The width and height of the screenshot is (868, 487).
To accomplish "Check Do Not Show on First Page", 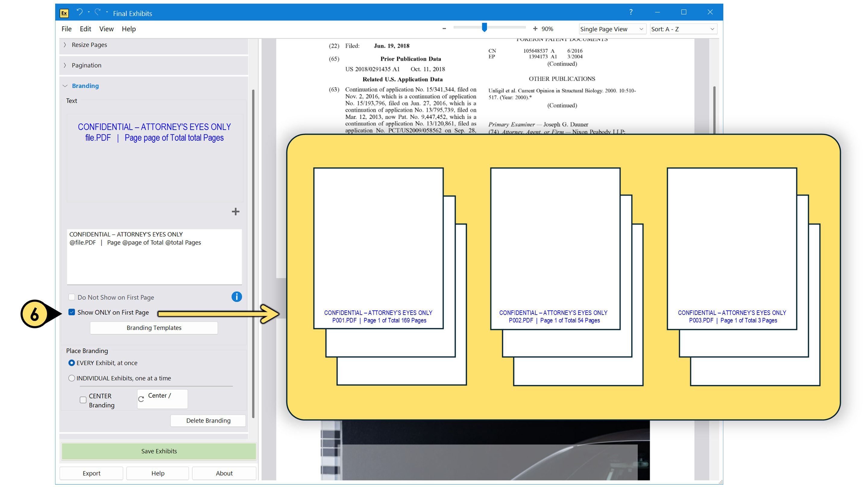I will pyautogui.click(x=71, y=297).
